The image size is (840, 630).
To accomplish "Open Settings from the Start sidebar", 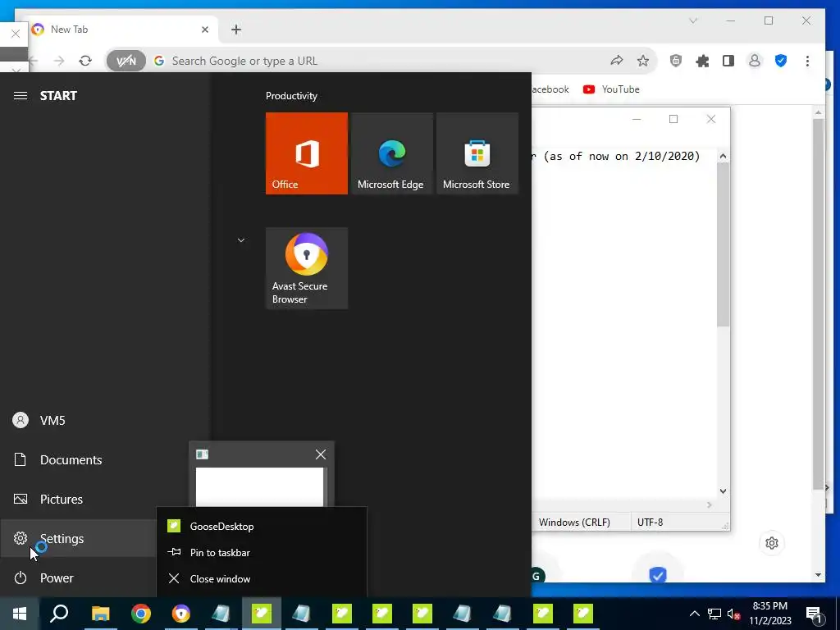I will [x=78, y=538].
